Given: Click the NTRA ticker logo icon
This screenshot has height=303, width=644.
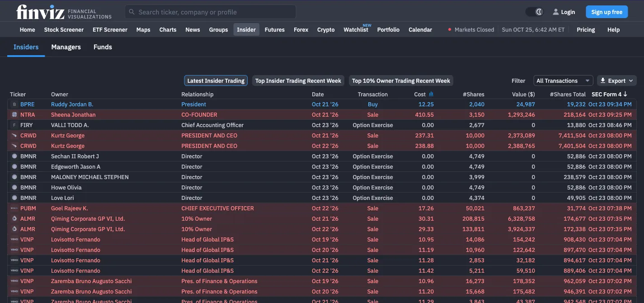Looking at the screenshot, I should click(x=14, y=115).
